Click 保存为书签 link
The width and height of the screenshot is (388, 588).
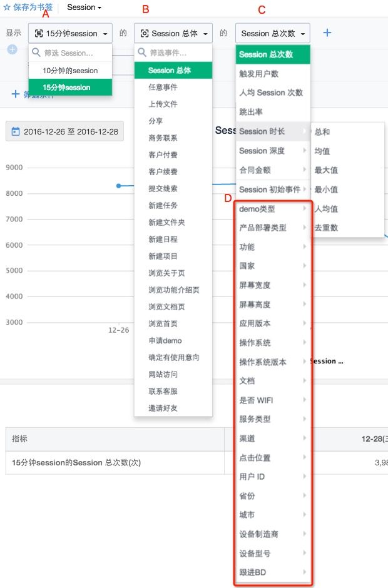[x=33, y=7]
